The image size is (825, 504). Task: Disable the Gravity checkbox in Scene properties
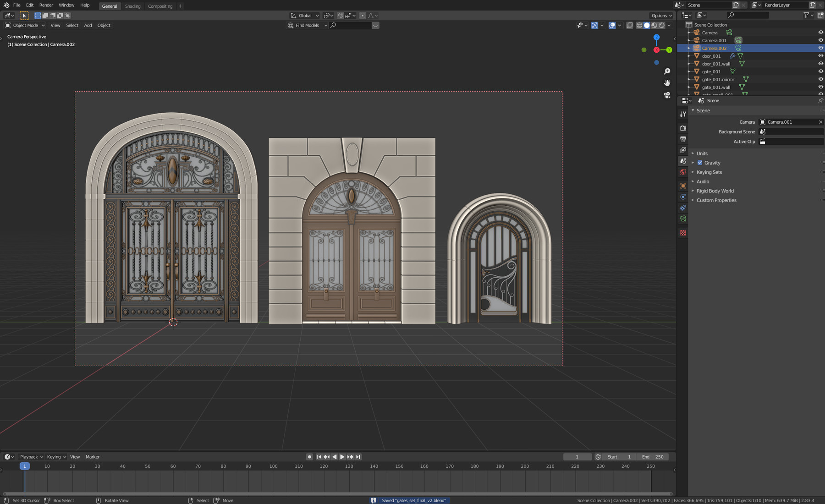700,163
